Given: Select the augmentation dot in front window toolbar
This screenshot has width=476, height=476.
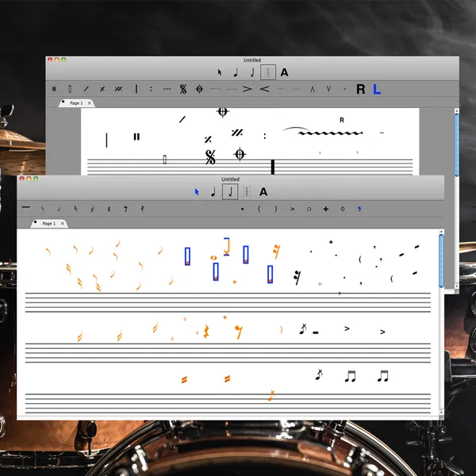Looking at the screenshot, I should coord(242,209).
